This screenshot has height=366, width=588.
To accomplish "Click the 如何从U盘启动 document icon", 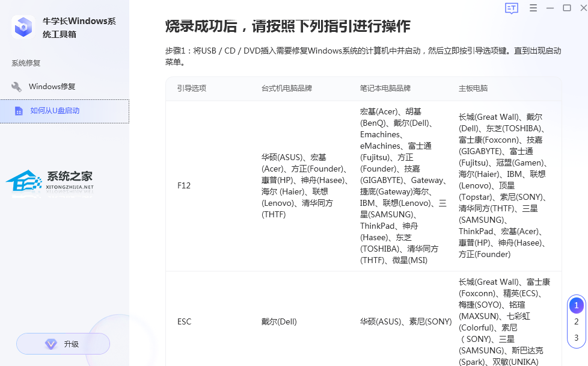I will (19, 111).
